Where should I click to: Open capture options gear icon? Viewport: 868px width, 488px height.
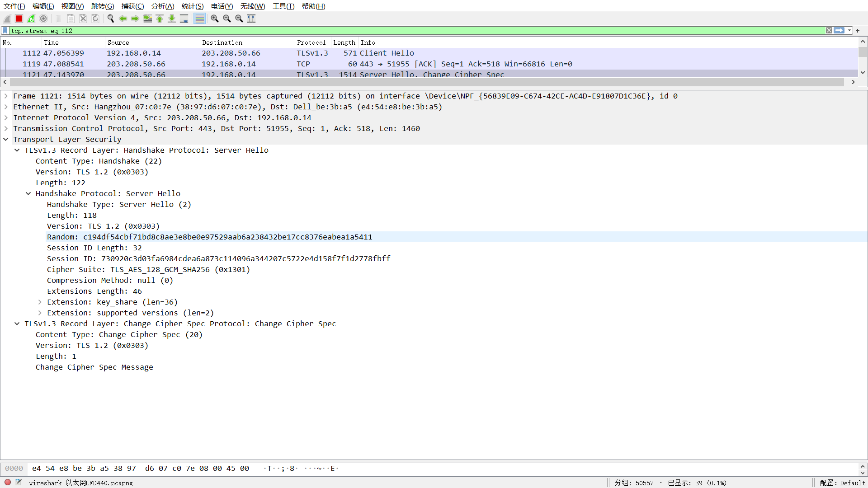43,19
